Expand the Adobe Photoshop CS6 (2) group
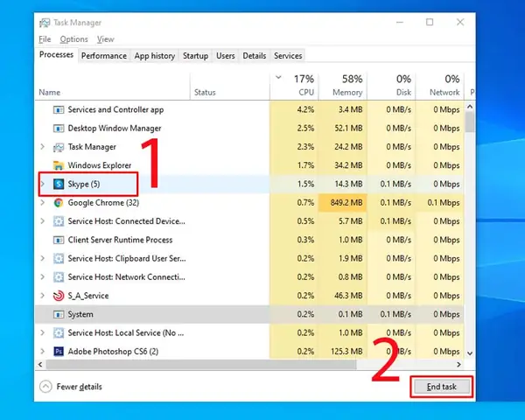This screenshot has width=525, height=420. [x=43, y=352]
